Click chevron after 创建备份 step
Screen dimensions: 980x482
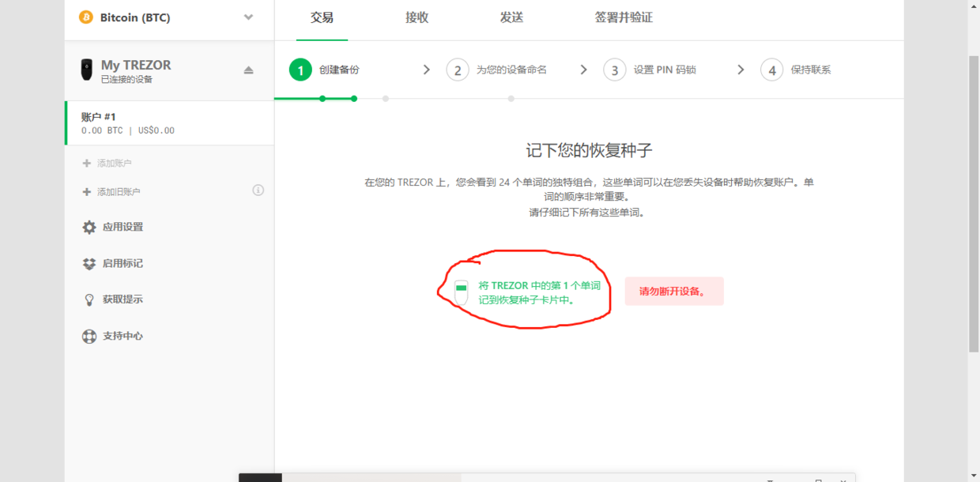427,70
